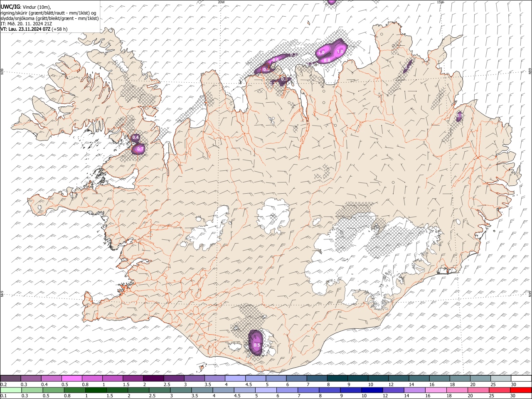Pick the bottom-row legend swatch labeled 6
The width and height of the screenshot is (532, 399).
pos(287,390)
